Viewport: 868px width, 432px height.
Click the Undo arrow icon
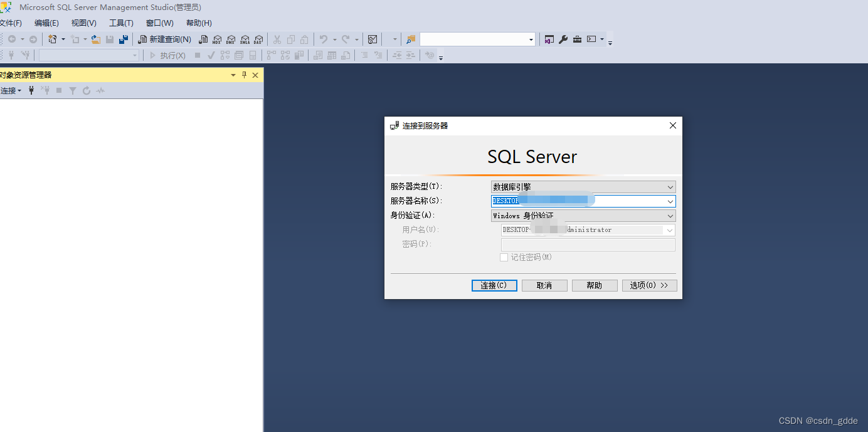click(x=324, y=39)
